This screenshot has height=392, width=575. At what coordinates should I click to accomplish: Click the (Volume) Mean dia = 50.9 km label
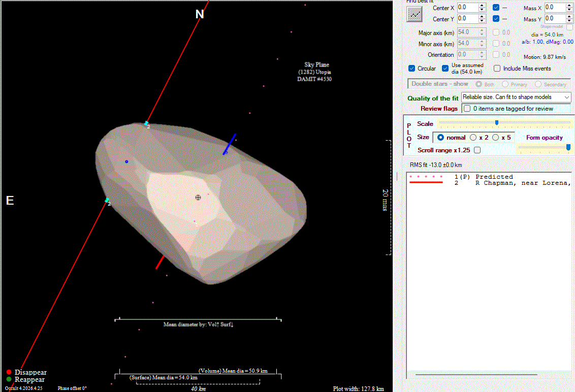click(x=233, y=371)
